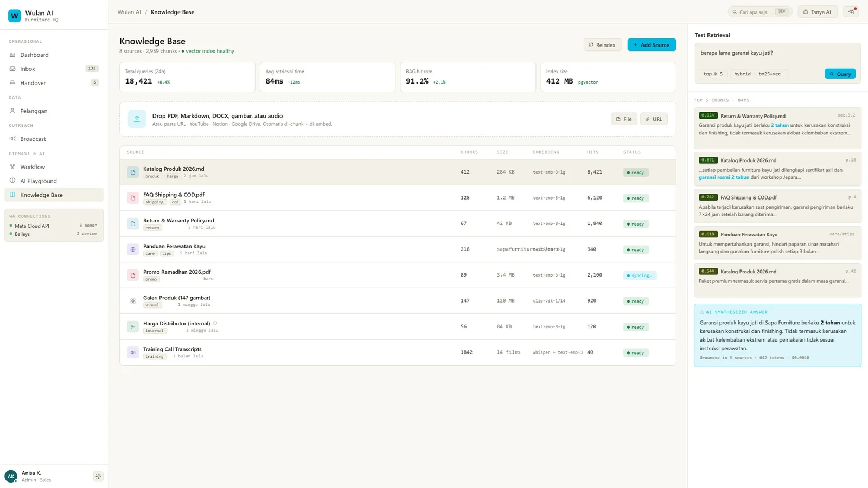Open the Dashboard icon in the sidebar
Screen dimensions: 868x488
coord(12,55)
